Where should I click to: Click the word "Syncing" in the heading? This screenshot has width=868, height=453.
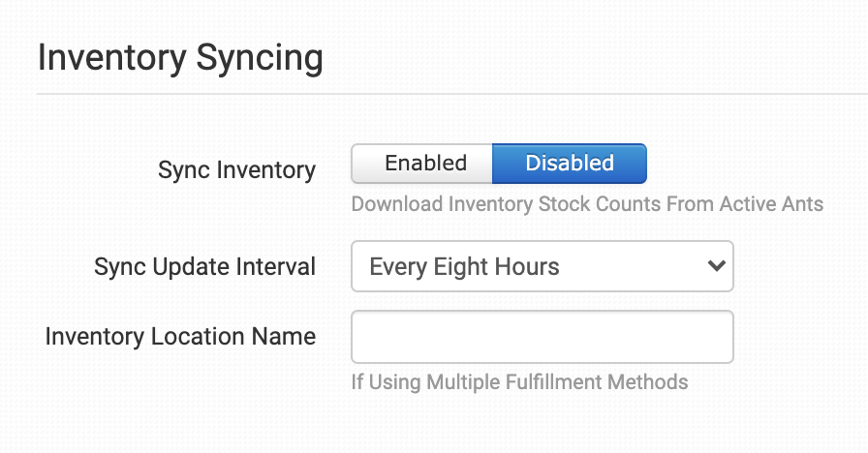(260, 58)
